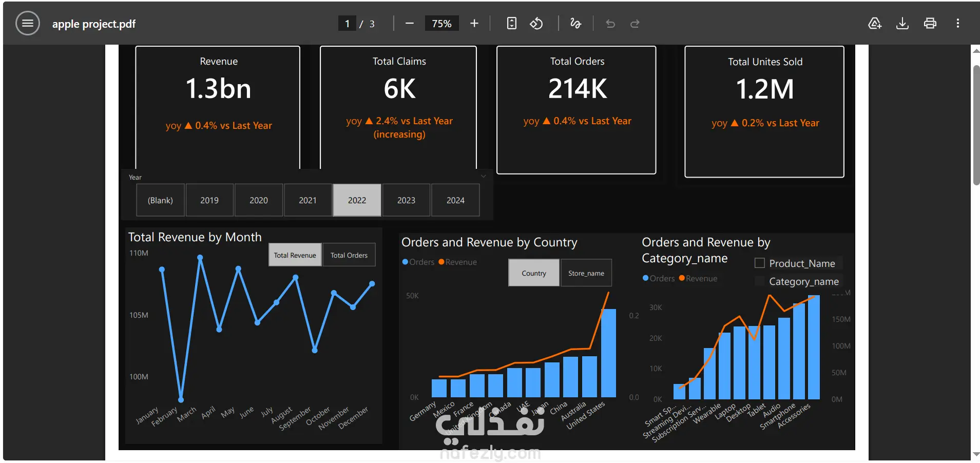This screenshot has height=463, width=980.
Task: Click the February data point on line chart
Action: 181,400
